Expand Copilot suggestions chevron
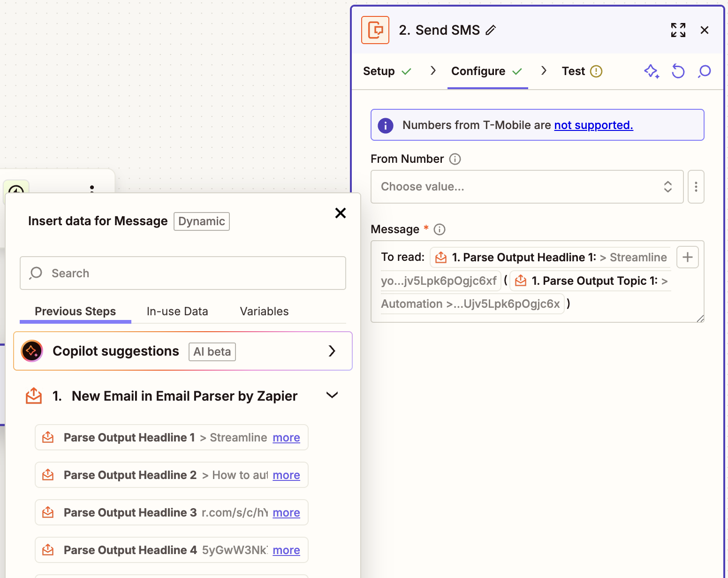The width and height of the screenshot is (728, 578). [332, 351]
